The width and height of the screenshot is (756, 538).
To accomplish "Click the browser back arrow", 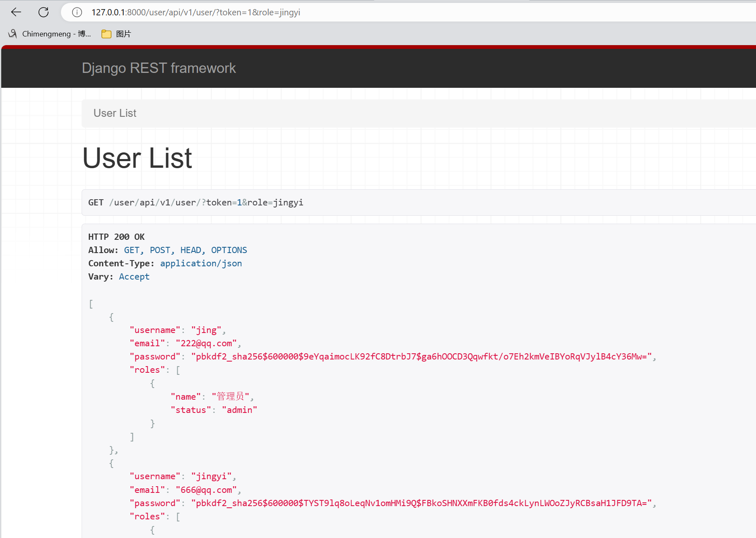I will 16,12.
